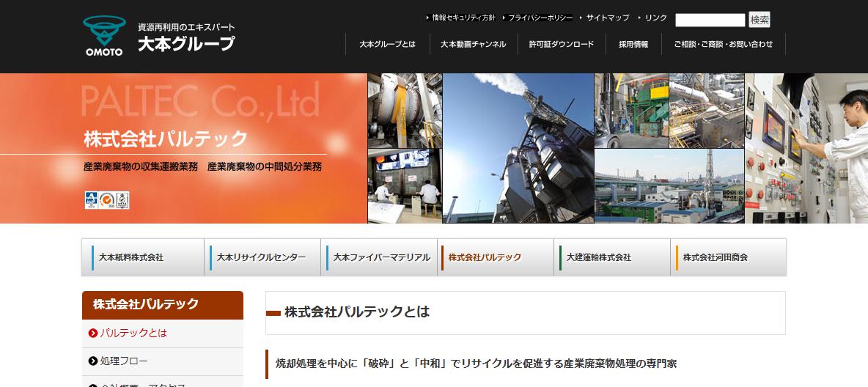Screen dimensions: 868x387
Task: Select the 株式会社河田商会 tab
Action: [x=729, y=257]
